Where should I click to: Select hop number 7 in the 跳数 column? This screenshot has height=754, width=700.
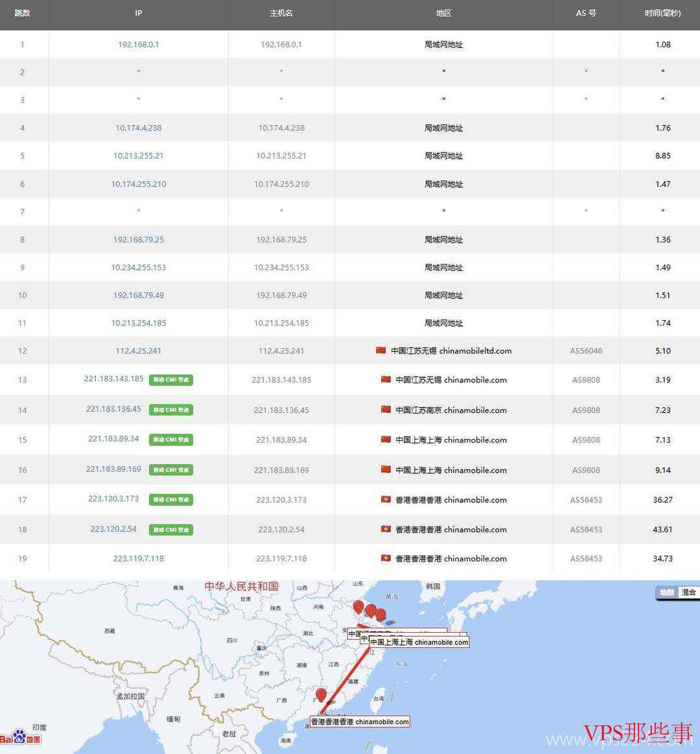coord(22,211)
